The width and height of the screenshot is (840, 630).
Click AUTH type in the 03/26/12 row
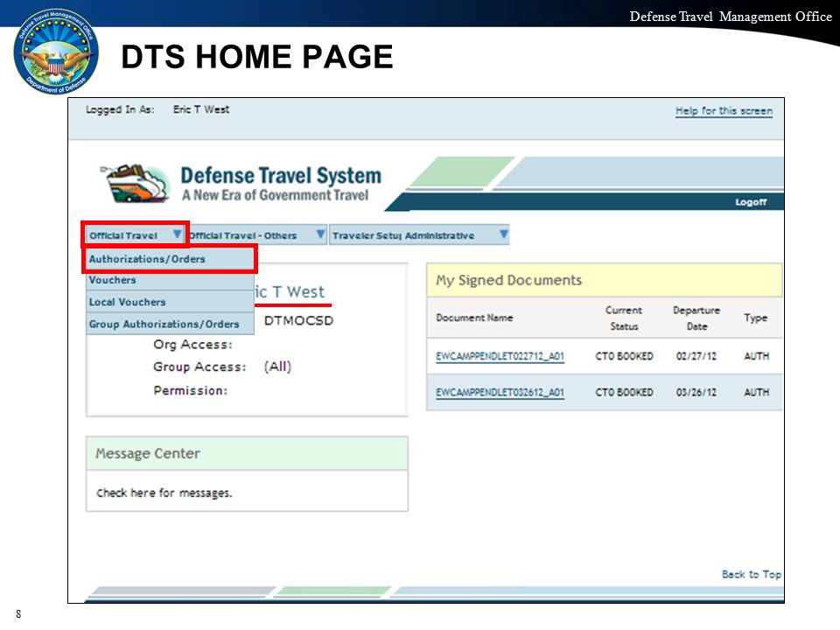pyautogui.click(x=756, y=392)
